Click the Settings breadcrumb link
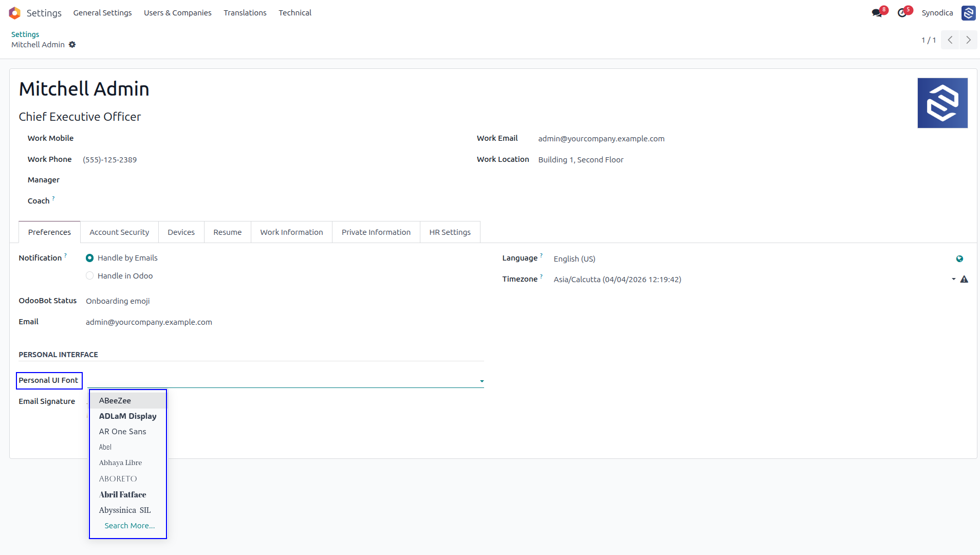Viewport: 980px width, 555px height. (x=25, y=34)
